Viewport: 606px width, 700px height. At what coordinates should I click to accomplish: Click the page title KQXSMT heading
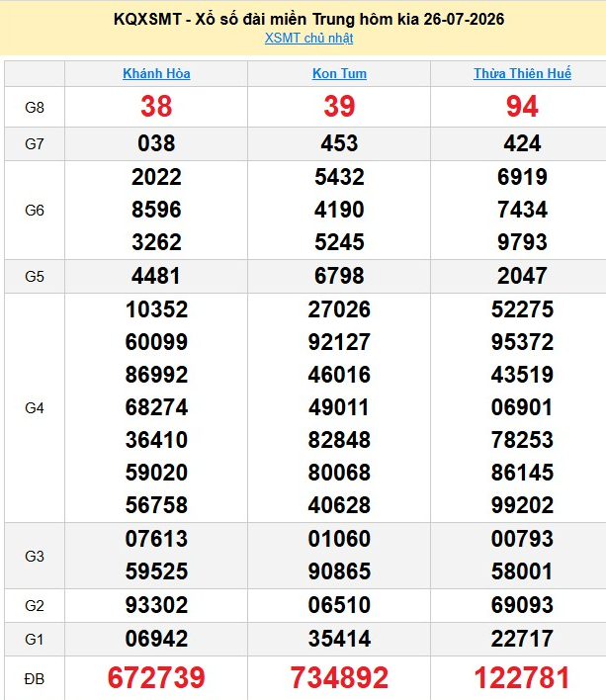(x=308, y=19)
